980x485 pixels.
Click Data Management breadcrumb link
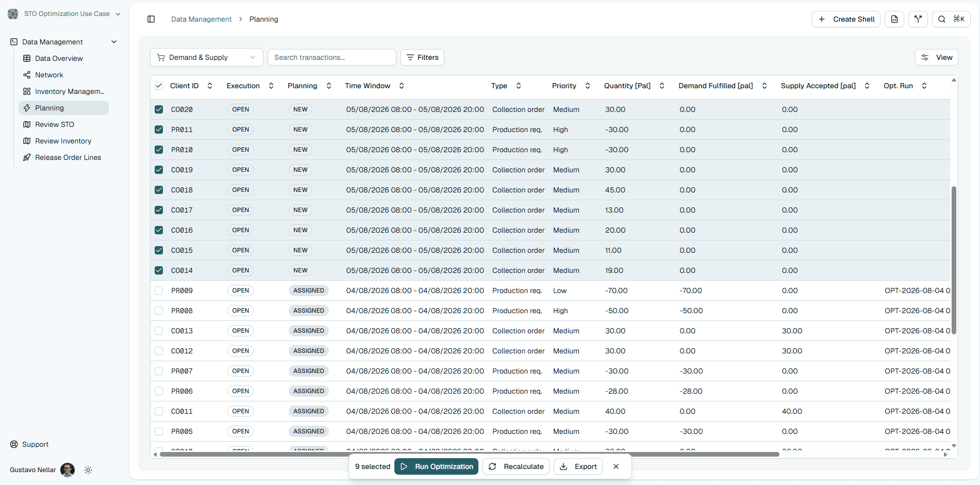point(202,19)
